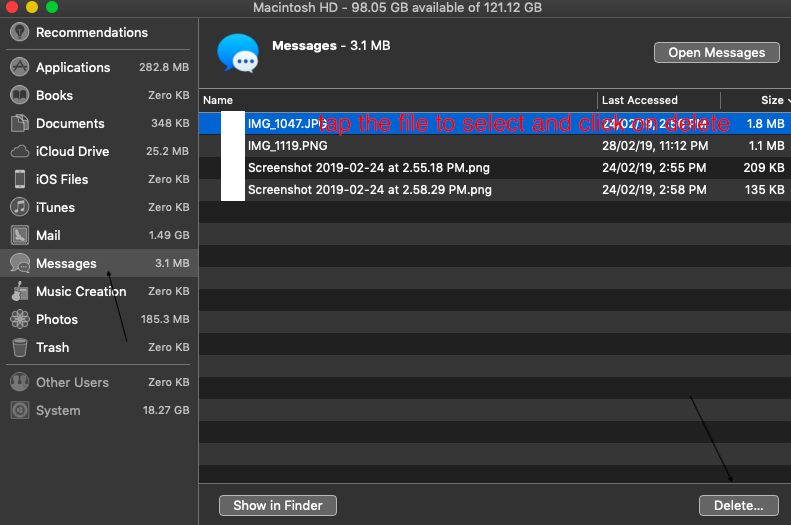Sort by Last Accessed column

(640, 100)
